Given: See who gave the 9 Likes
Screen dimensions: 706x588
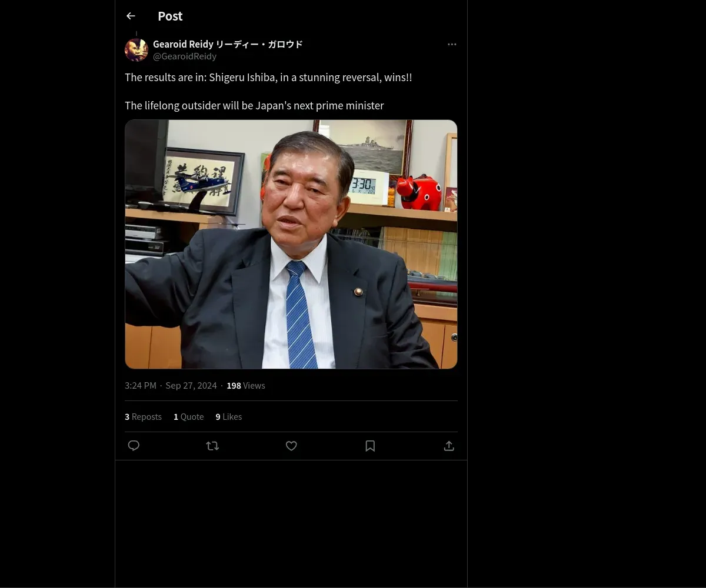Looking at the screenshot, I should pyautogui.click(x=228, y=417).
